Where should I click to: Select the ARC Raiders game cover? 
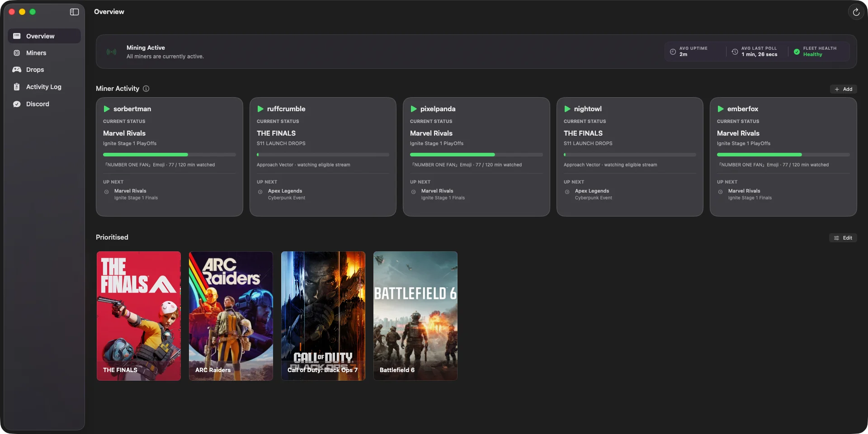(231, 316)
